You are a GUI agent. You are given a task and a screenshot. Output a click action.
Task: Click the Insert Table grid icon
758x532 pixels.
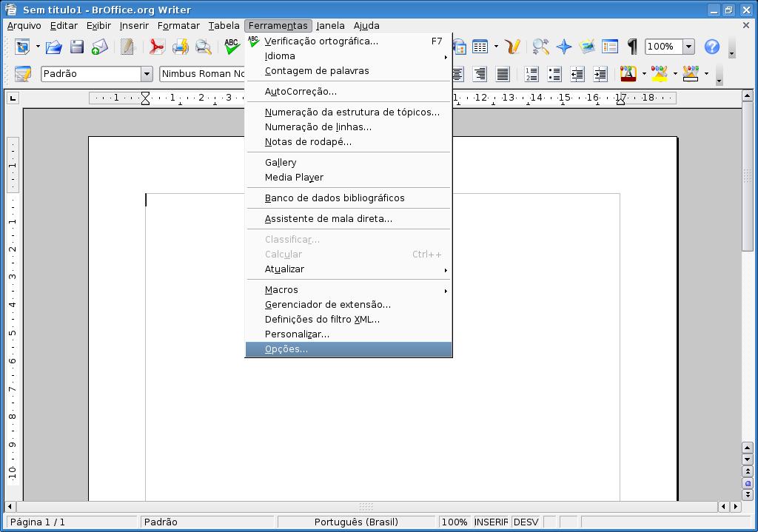coord(480,47)
